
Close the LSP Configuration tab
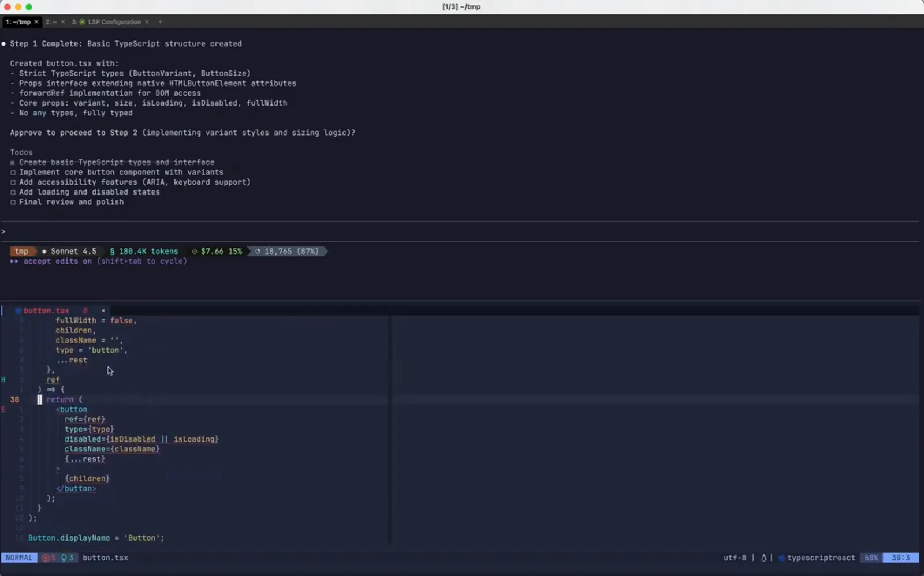click(147, 22)
